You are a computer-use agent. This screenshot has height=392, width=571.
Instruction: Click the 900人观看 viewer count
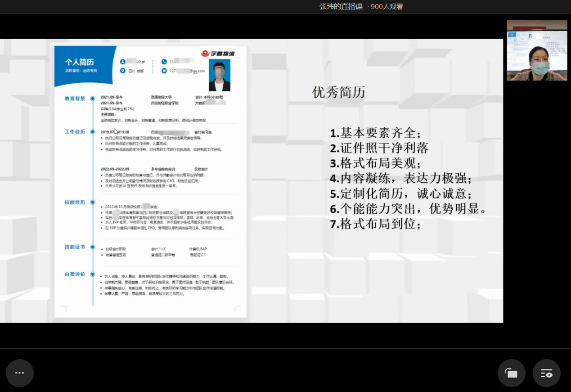click(x=387, y=7)
